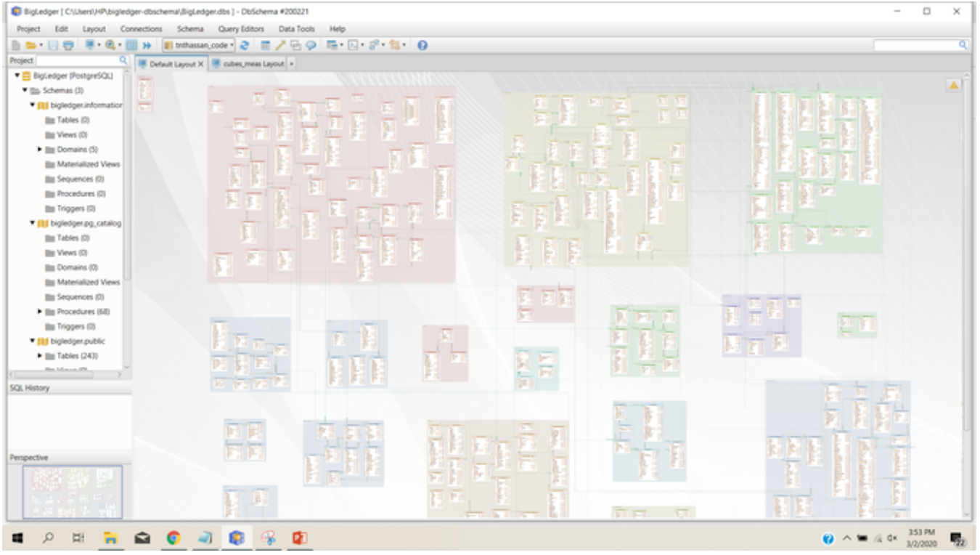Open the Project menu
The width and height of the screenshot is (980, 555).
point(28,29)
